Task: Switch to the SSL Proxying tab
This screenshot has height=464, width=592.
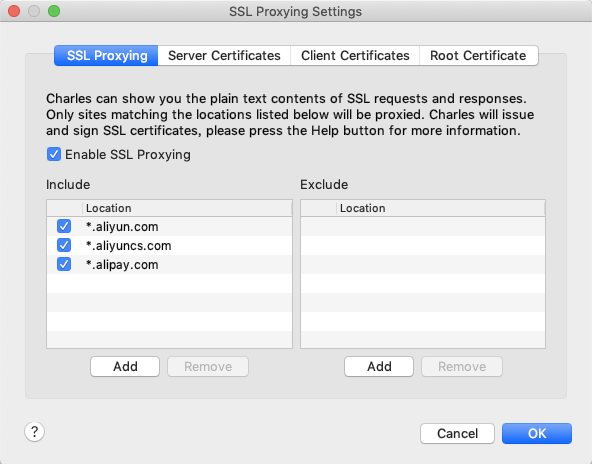Action: pos(106,55)
